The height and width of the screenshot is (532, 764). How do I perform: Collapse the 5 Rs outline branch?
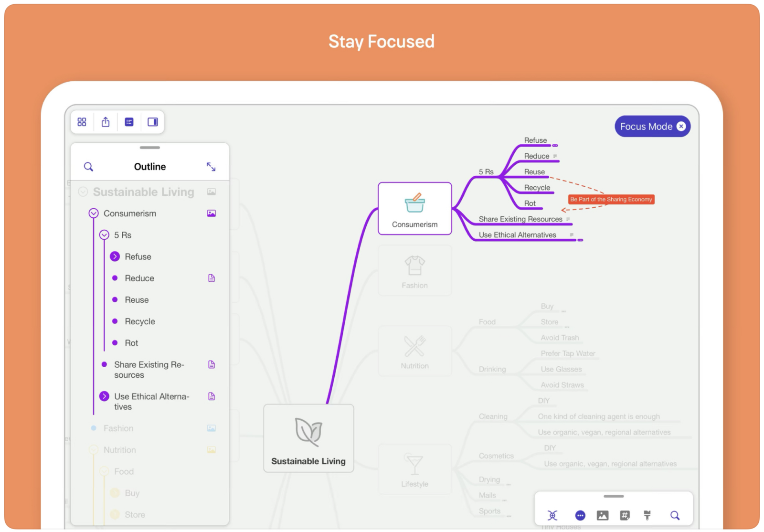pos(104,235)
